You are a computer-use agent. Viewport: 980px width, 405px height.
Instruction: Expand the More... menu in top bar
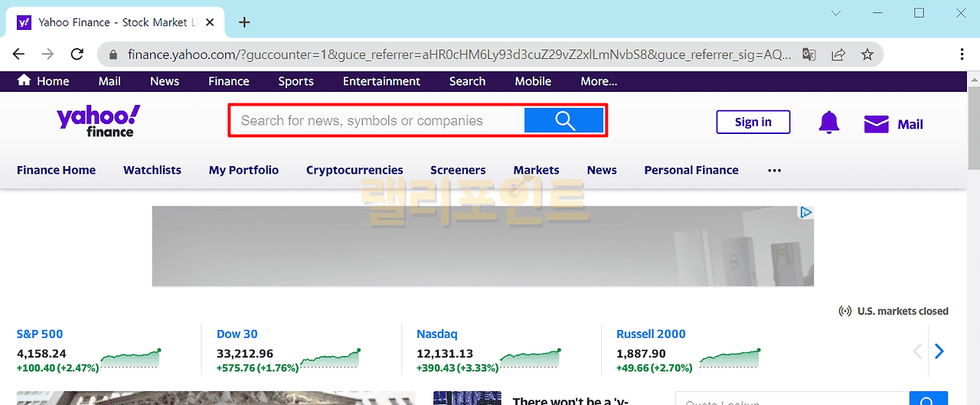coord(599,81)
